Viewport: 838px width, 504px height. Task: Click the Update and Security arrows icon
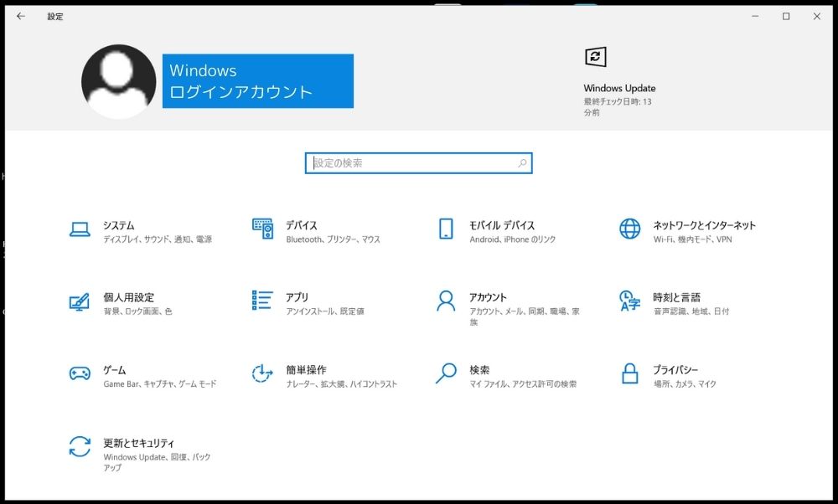click(x=80, y=446)
